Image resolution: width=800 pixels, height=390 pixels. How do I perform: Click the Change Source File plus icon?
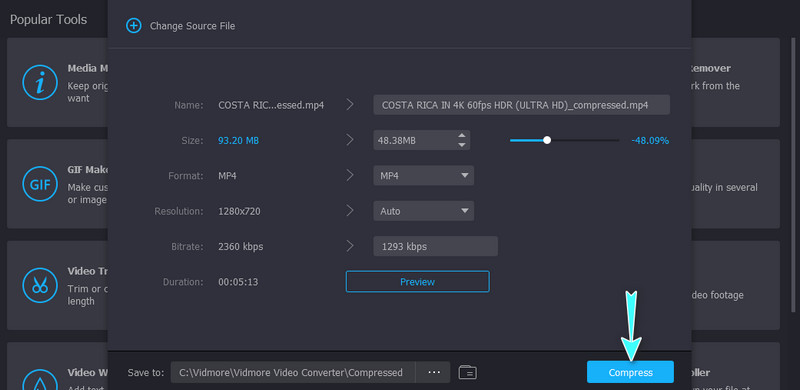point(134,26)
